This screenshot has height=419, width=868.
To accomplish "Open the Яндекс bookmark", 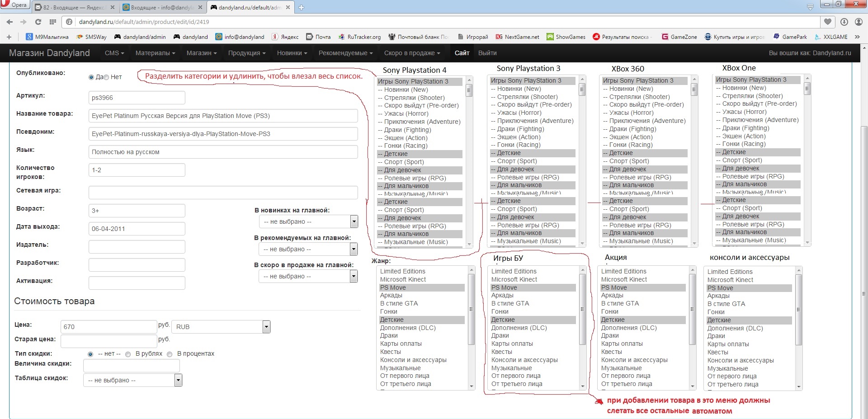I will click(285, 37).
